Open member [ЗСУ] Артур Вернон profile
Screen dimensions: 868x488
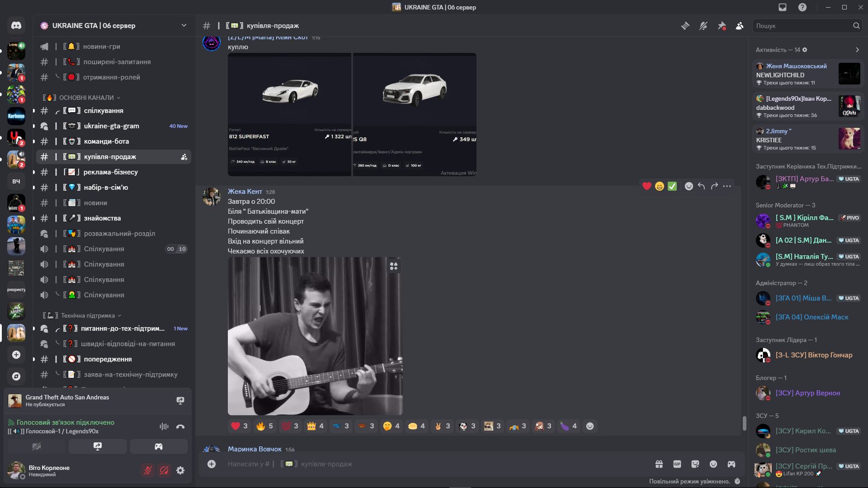808,393
